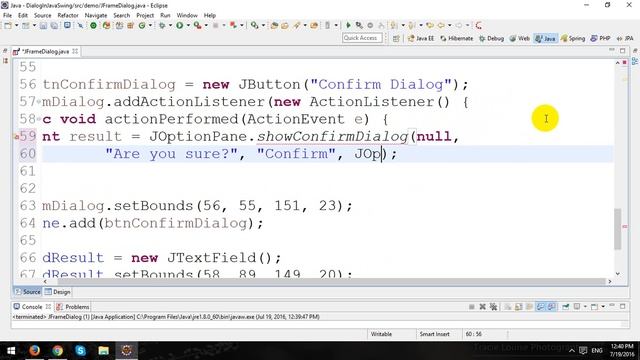Click the Open Perspective icon
This screenshot has height=360, width=640.
pos(396,38)
